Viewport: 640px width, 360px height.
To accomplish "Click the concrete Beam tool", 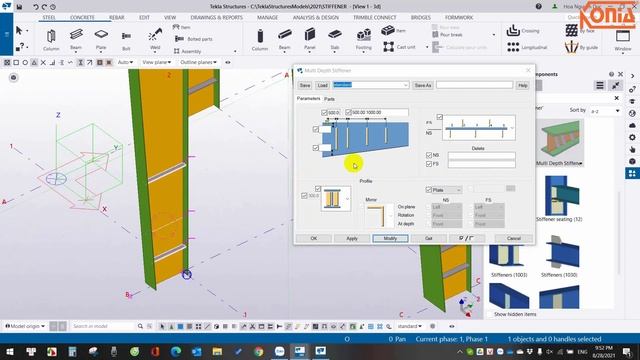I will [284, 40].
